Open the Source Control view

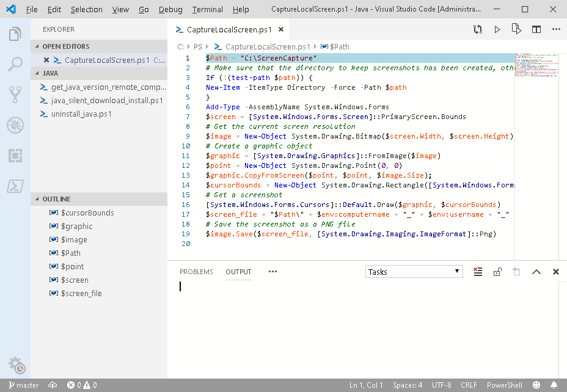15,93
